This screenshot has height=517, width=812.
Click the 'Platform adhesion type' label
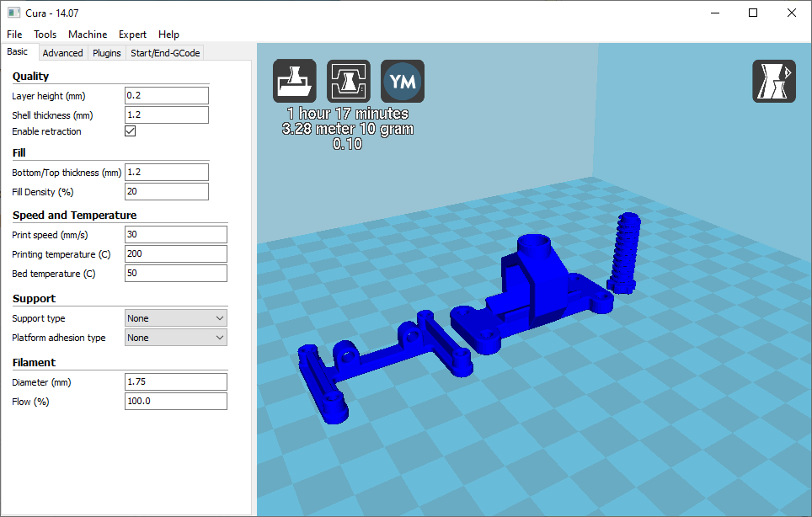tap(58, 338)
